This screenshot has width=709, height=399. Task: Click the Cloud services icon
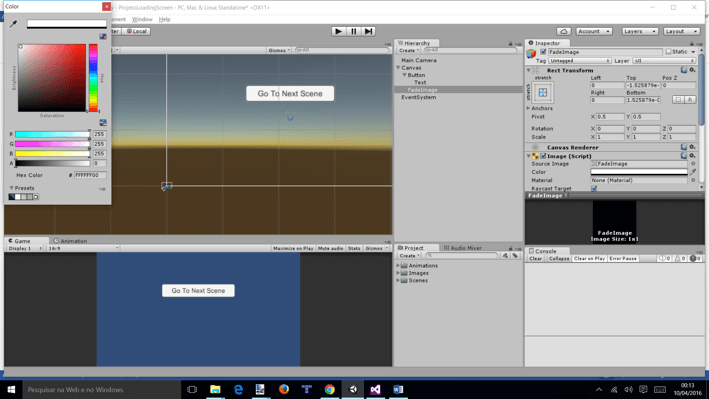[x=563, y=31]
